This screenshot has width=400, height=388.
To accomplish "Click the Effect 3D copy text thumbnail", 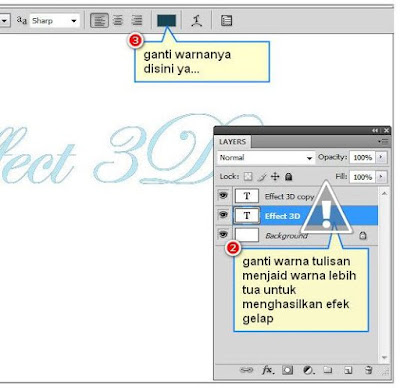I will click(247, 196).
